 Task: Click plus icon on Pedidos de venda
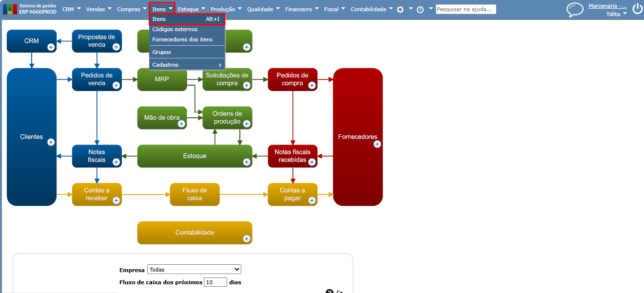click(116, 85)
